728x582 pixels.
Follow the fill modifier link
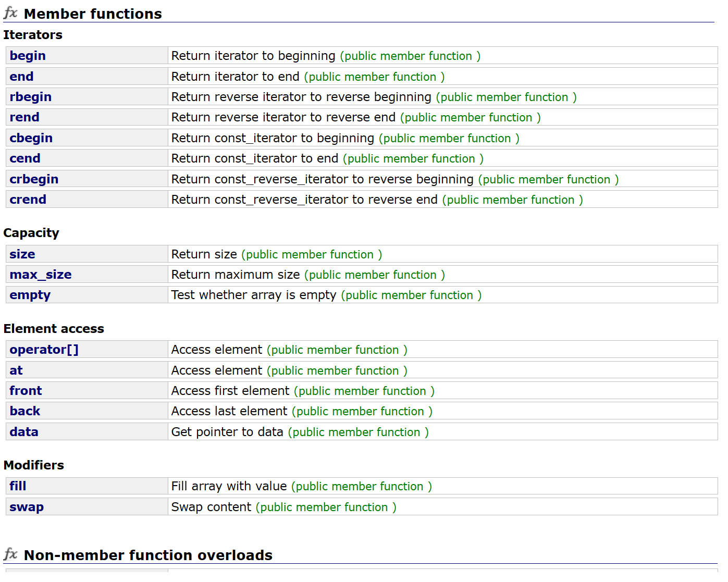coord(18,486)
